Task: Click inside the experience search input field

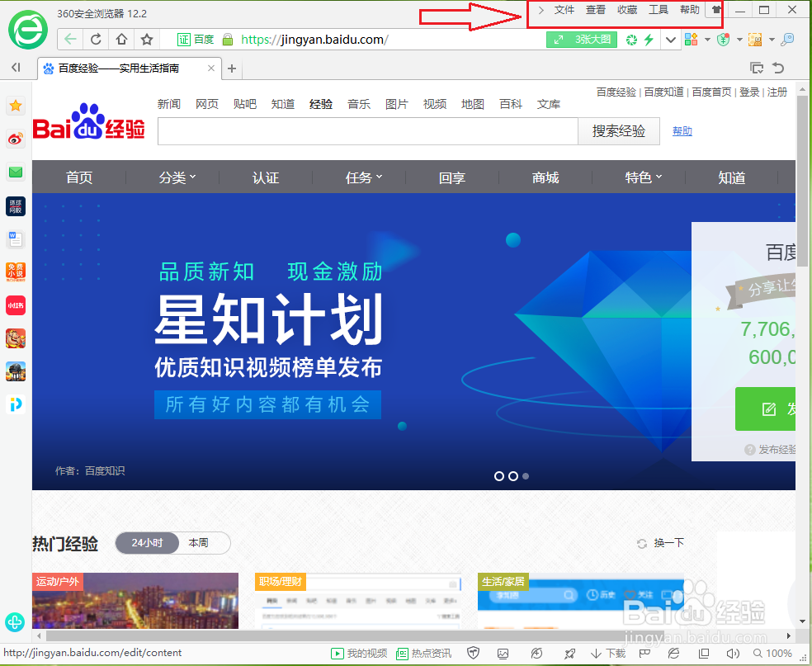Action: [x=367, y=131]
